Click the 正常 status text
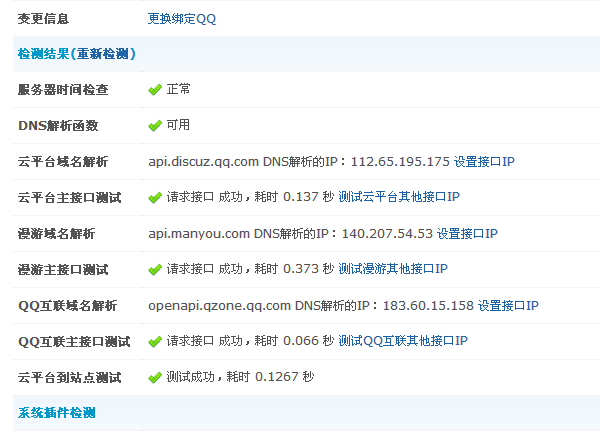600x434 pixels. [x=178, y=89]
